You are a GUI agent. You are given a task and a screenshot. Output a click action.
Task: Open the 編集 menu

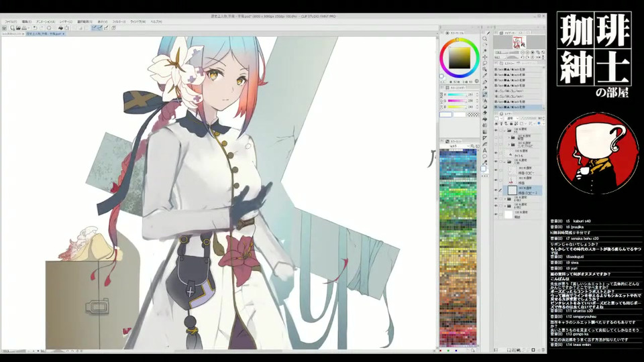coord(27,21)
